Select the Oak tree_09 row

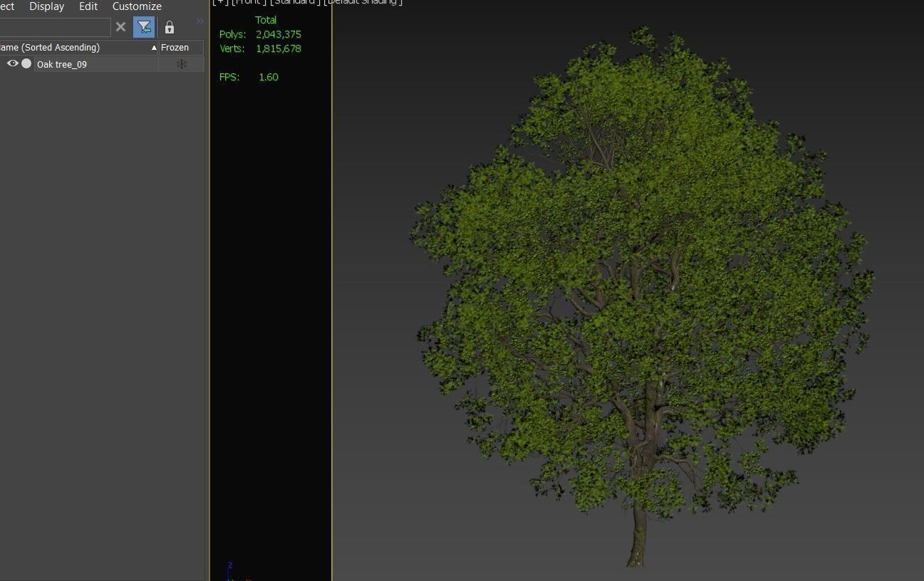[x=102, y=64]
